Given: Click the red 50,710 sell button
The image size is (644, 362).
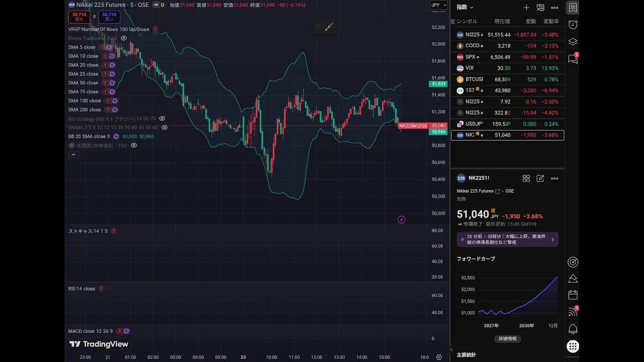Looking at the screenshot, I should pos(79,17).
